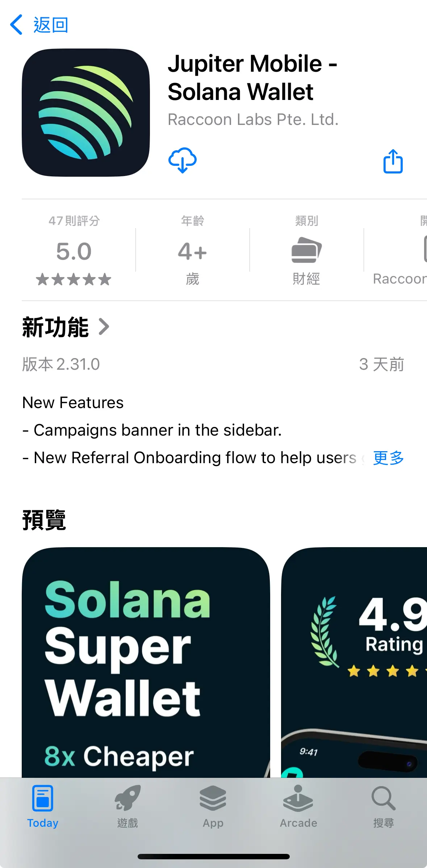Open Solana Super Wallet preview screenshot
Image resolution: width=427 pixels, height=868 pixels.
[x=146, y=662]
